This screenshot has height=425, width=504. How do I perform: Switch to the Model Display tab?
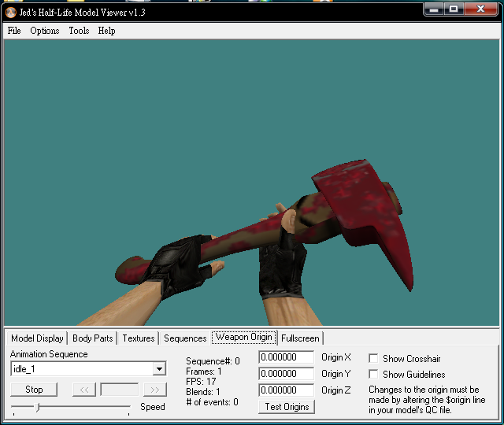[x=37, y=338]
